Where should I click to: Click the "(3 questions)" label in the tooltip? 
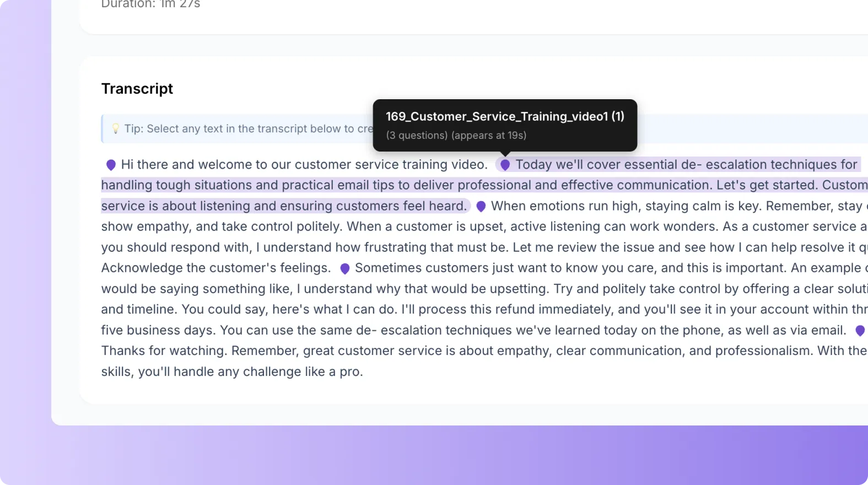pyautogui.click(x=417, y=136)
